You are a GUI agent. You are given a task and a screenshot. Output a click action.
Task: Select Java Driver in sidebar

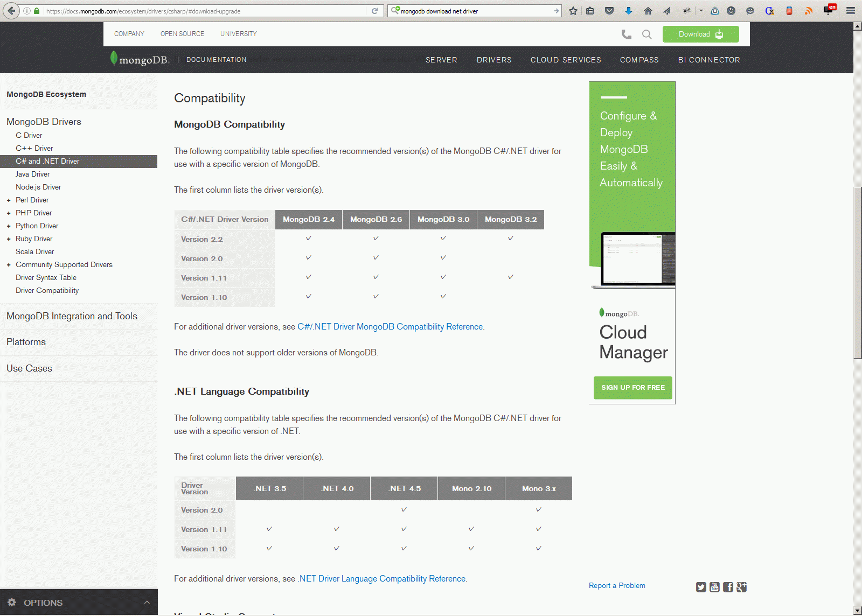[33, 174]
